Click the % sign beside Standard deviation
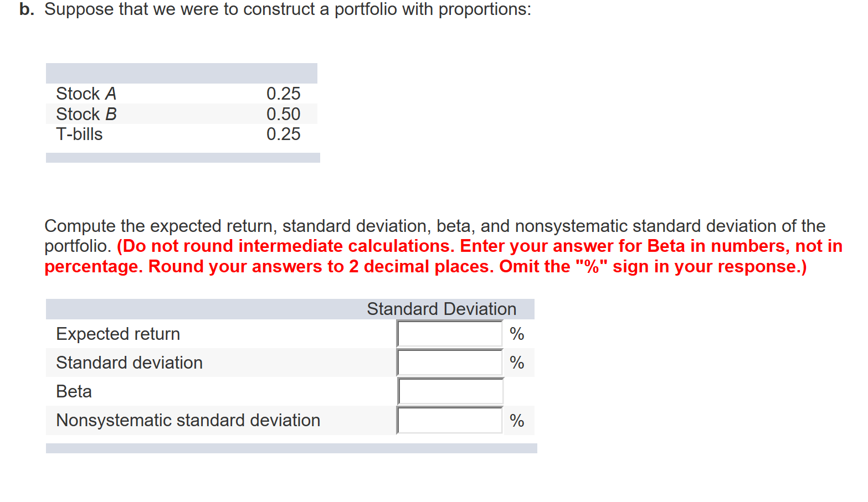The height and width of the screenshot is (502, 868). pyautogui.click(x=517, y=363)
